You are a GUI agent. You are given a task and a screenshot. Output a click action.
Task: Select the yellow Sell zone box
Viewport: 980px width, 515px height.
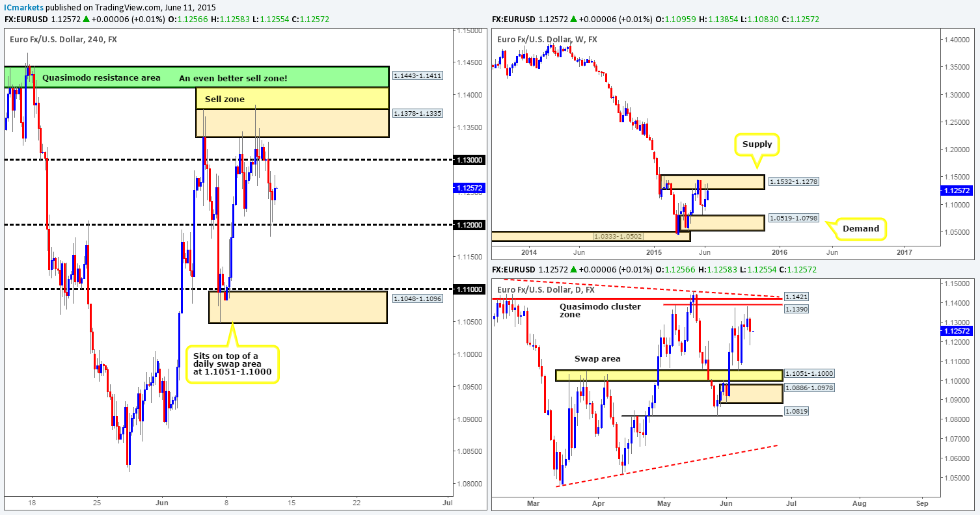225,99
